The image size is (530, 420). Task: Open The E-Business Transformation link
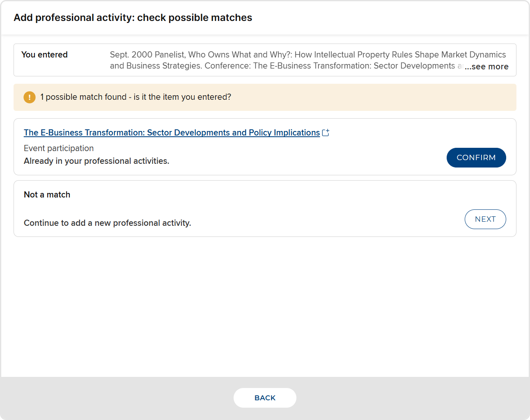(172, 133)
